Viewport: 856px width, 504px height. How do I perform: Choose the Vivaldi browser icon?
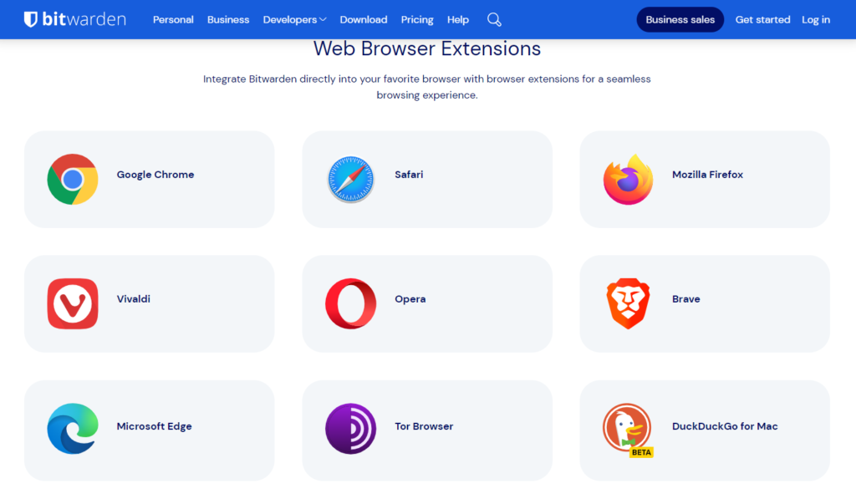(x=73, y=303)
